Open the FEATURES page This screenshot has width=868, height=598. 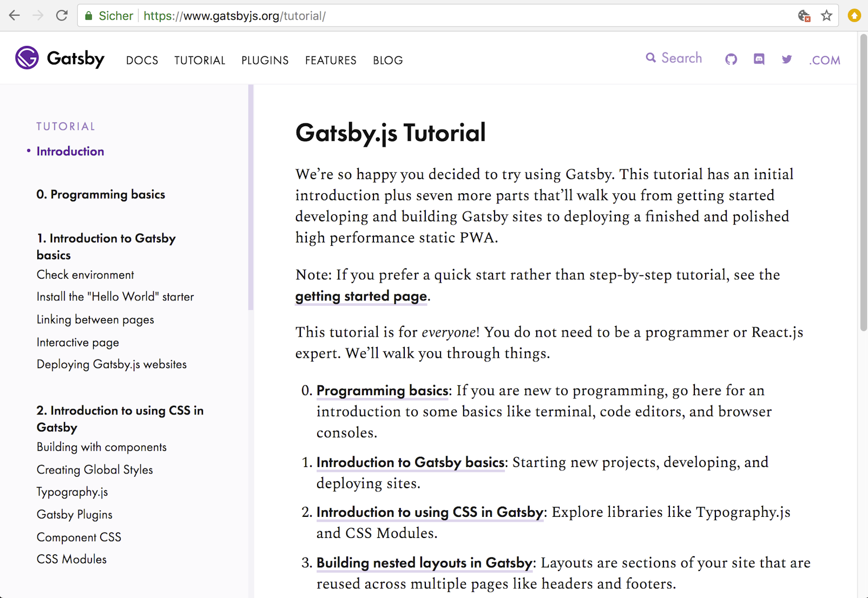(x=331, y=60)
